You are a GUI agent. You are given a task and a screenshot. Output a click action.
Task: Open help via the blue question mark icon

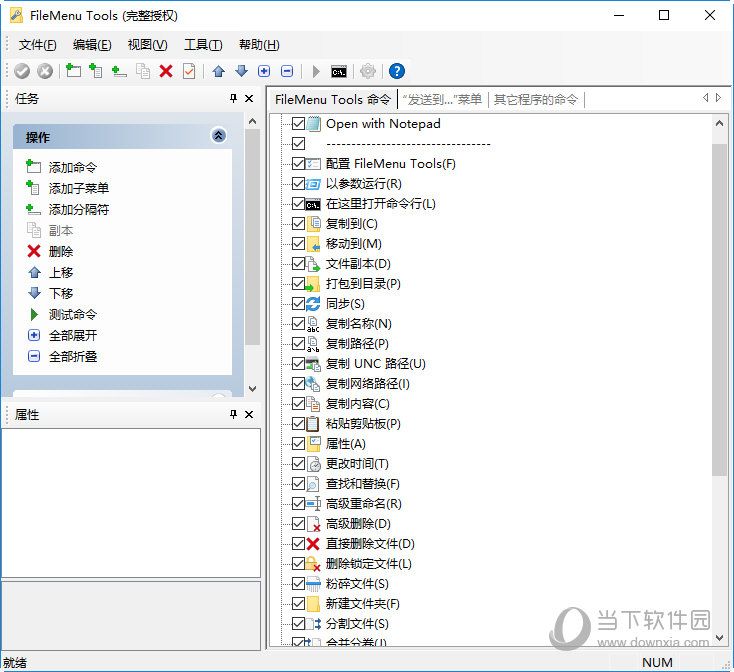point(397,71)
